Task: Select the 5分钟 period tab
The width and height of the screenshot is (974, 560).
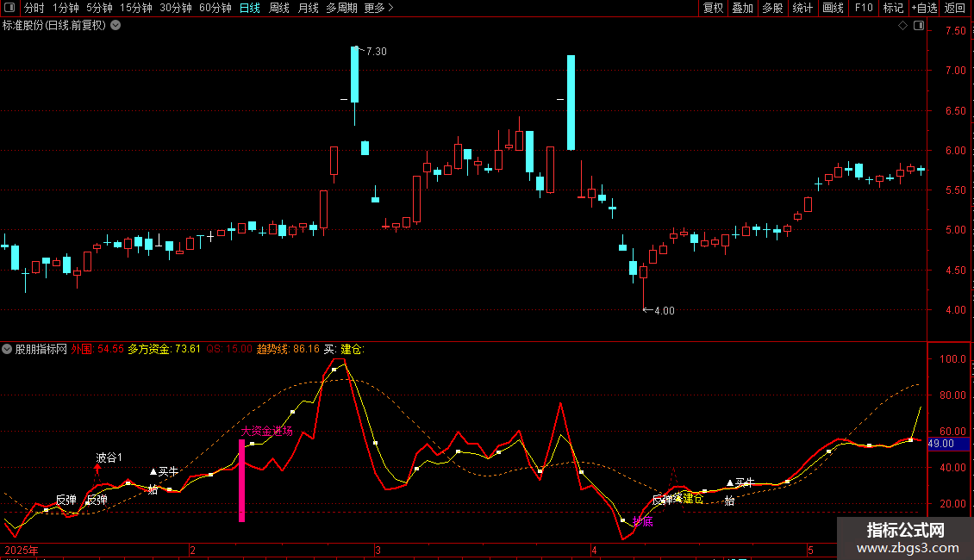Action: click(99, 8)
